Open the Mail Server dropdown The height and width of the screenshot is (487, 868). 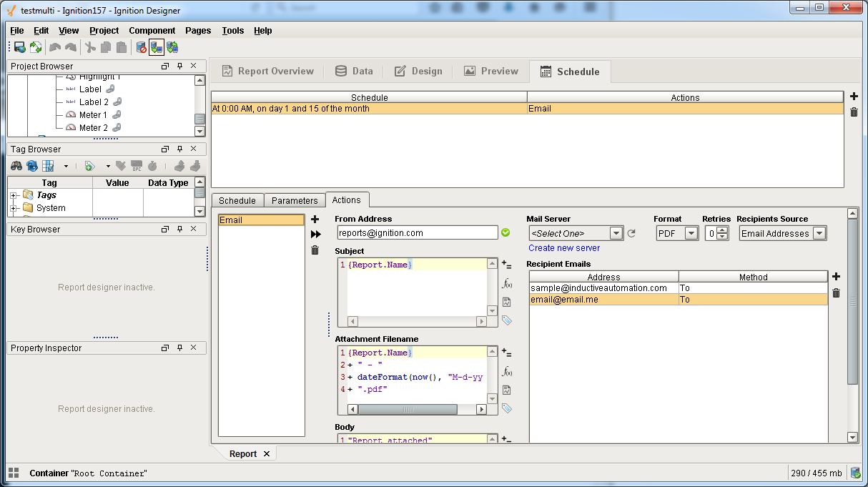point(616,233)
